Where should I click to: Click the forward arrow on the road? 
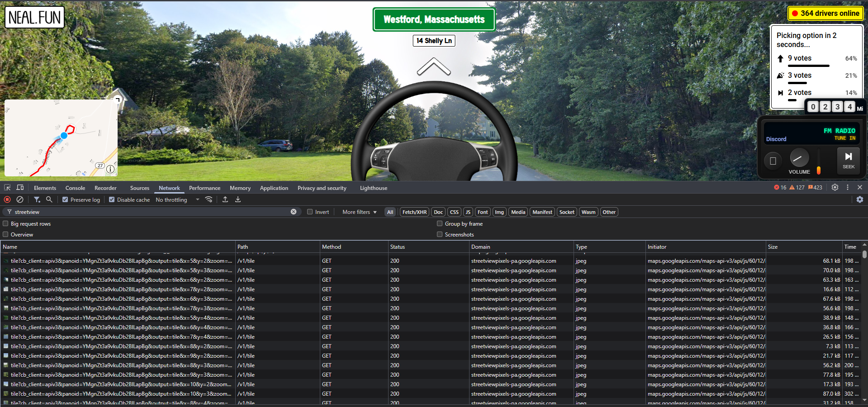433,66
